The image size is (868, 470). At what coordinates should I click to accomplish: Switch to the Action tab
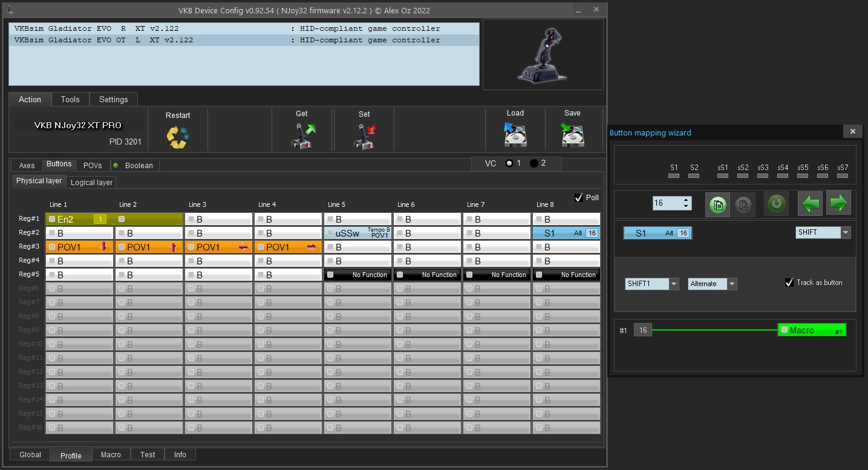[30, 99]
